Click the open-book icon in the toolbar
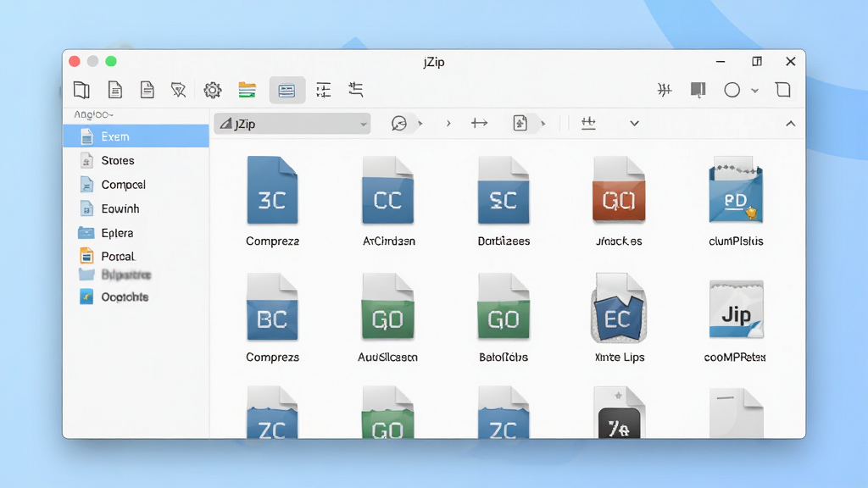 [81, 90]
